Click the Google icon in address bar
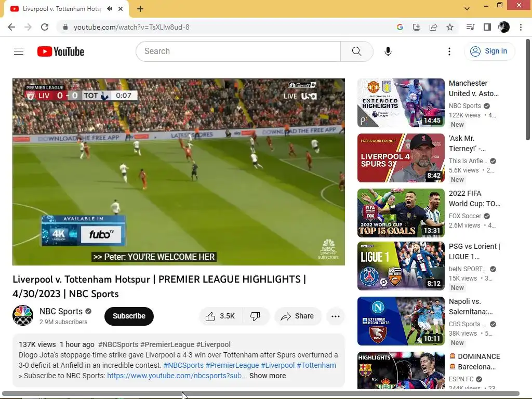Viewport: 532px width, 399px height. 400,27
